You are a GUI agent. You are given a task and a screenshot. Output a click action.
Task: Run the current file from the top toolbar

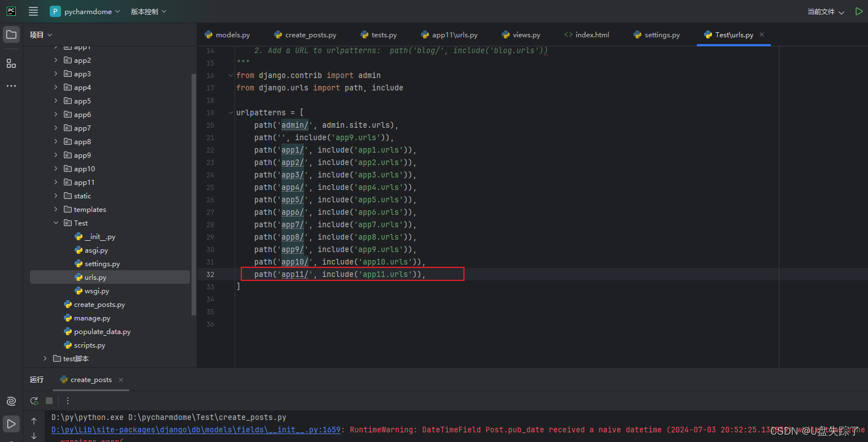click(860, 11)
